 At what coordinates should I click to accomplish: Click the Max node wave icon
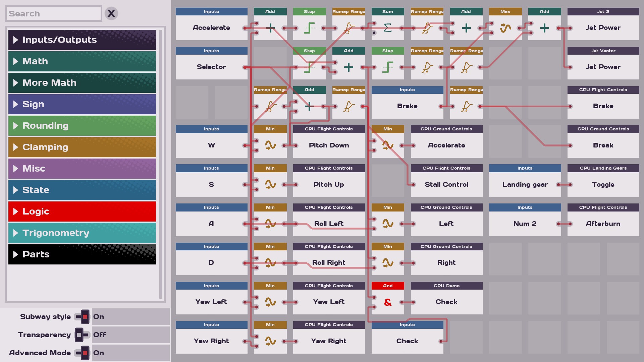tap(505, 28)
